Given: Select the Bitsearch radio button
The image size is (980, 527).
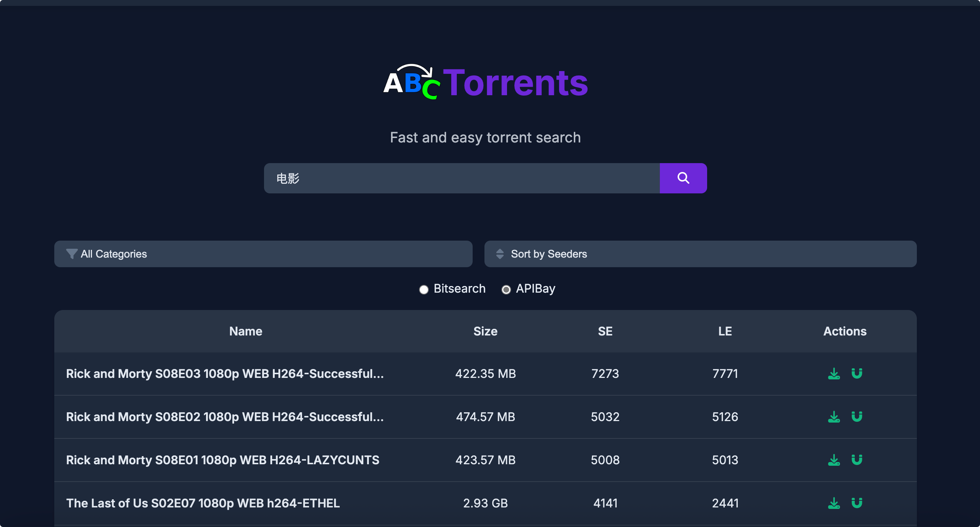Looking at the screenshot, I should coord(424,289).
